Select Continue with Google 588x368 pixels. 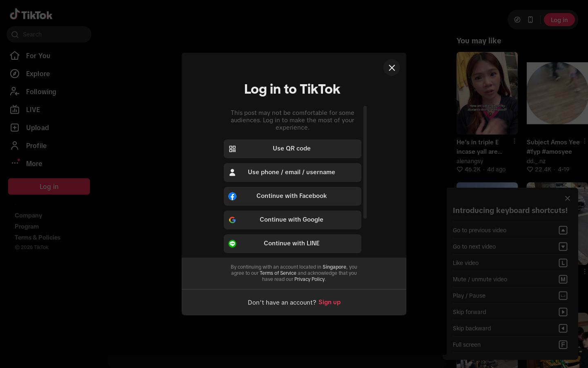click(292, 220)
